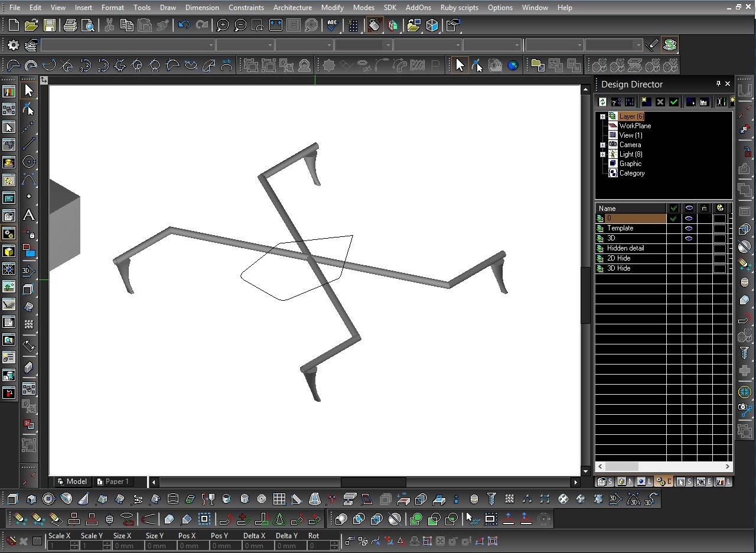
Task: Set Template layer active in check column
Action: [673, 228]
